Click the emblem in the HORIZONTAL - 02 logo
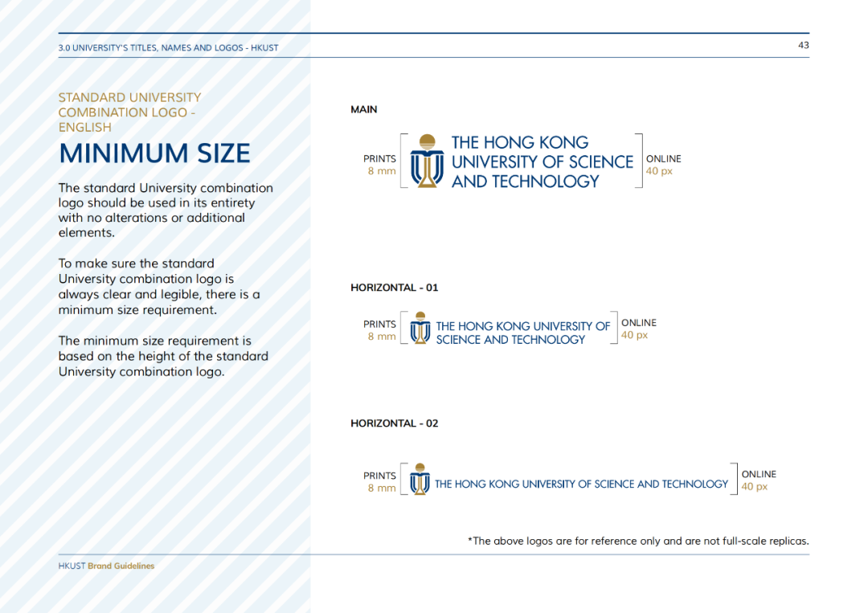868x613 pixels. click(x=420, y=479)
